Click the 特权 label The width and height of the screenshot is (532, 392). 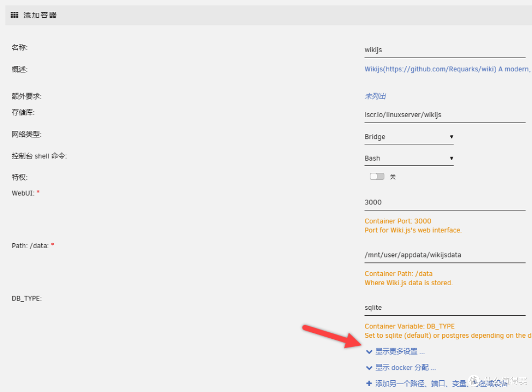(x=20, y=177)
